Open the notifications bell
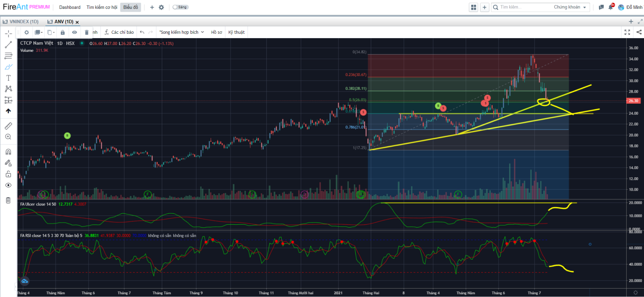 (x=611, y=7)
